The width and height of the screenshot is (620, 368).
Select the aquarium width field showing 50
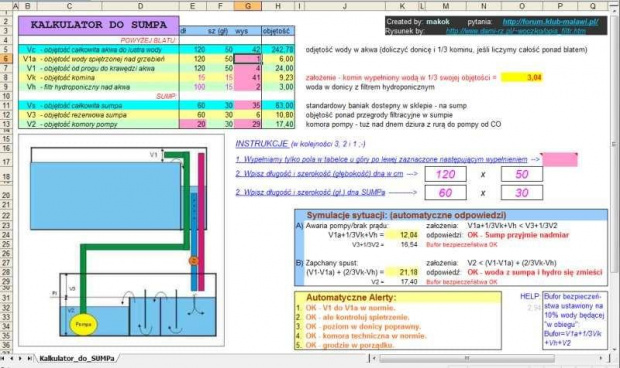[522, 174]
